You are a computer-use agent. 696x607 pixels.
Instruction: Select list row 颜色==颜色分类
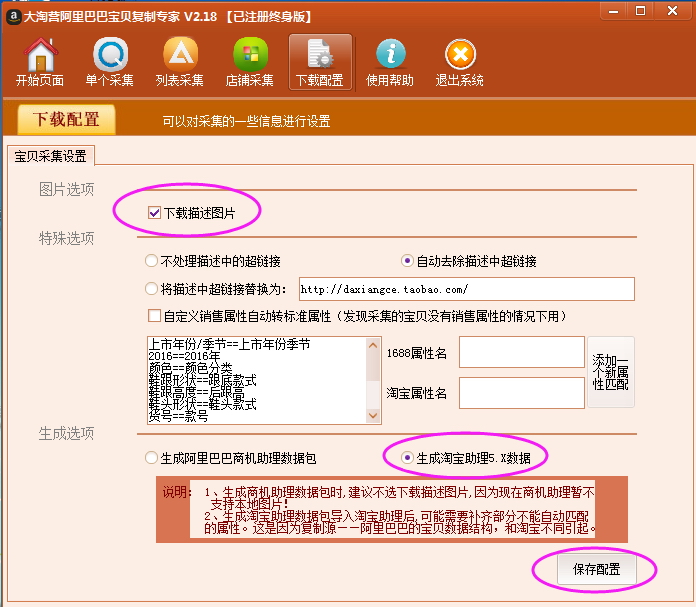(x=190, y=368)
